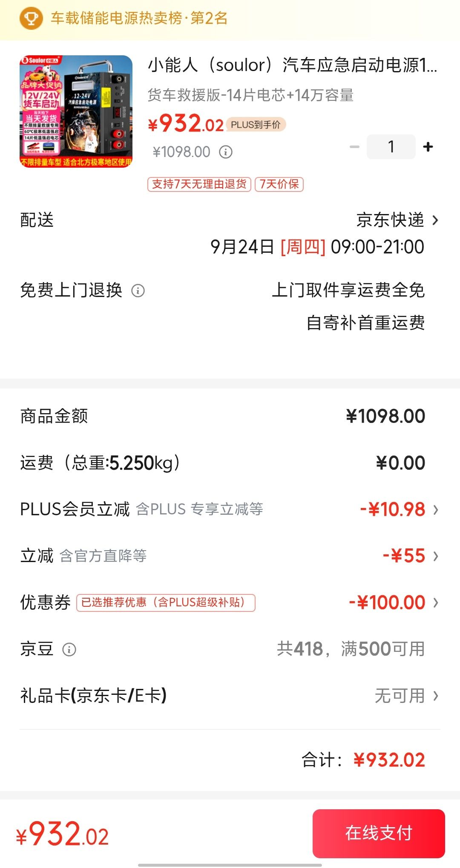Tap 已选推荐优惠 coupon label
Image resolution: width=460 pixels, height=868 pixels.
tap(166, 602)
